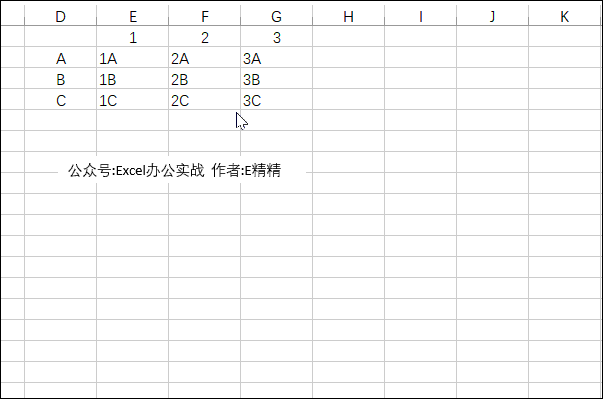
Task: Select the cell with value 3A
Action: (x=276, y=58)
